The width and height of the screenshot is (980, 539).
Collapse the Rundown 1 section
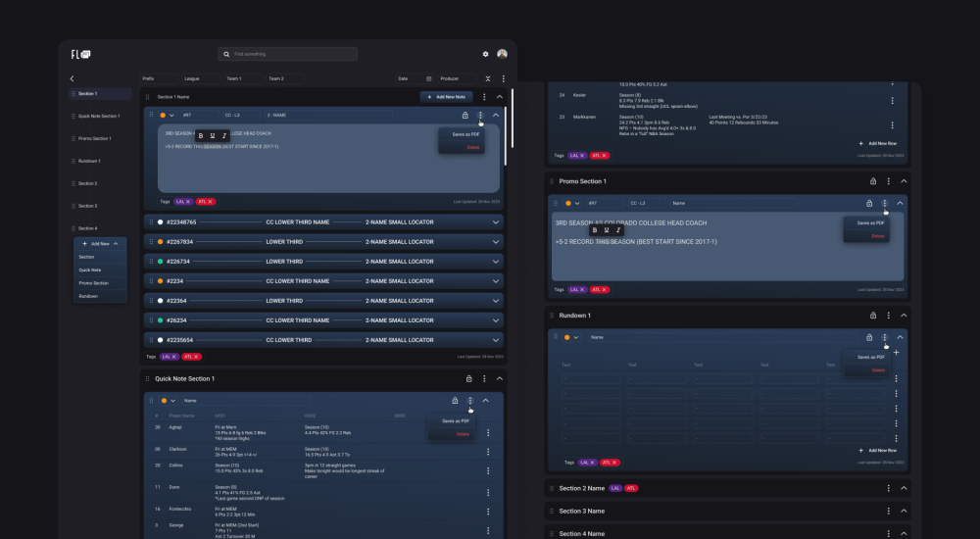[x=904, y=316]
